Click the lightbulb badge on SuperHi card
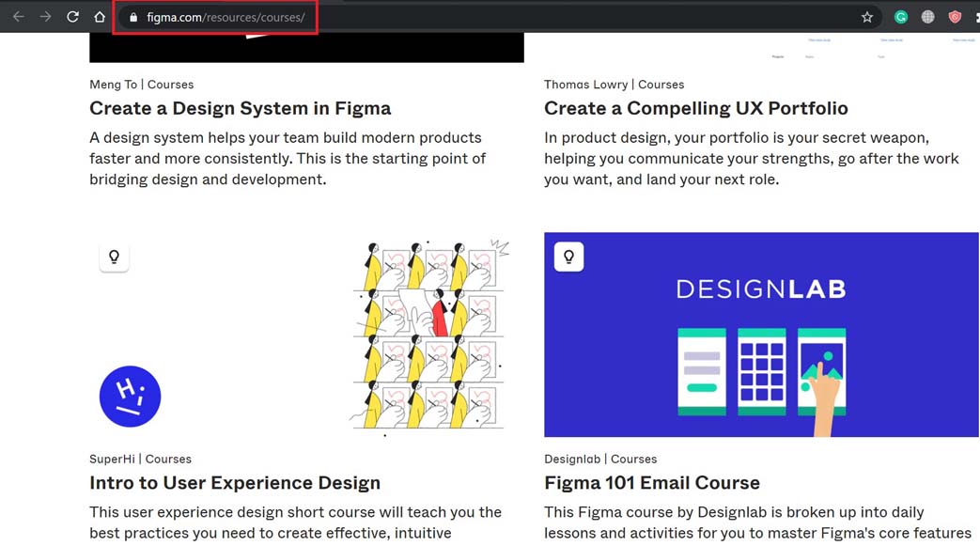This screenshot has width=980, height=546. tap(114, 257)
